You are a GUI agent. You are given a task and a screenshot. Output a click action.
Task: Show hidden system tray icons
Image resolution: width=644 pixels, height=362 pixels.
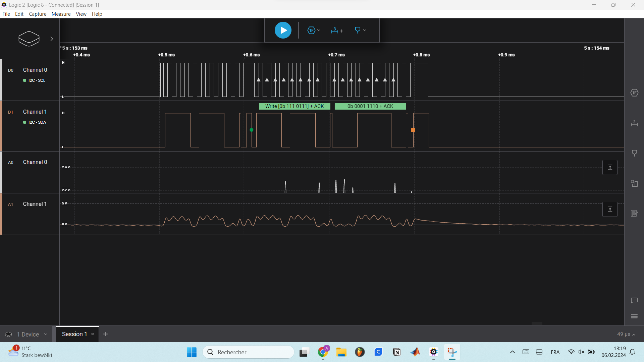click(x=513, y=352)
